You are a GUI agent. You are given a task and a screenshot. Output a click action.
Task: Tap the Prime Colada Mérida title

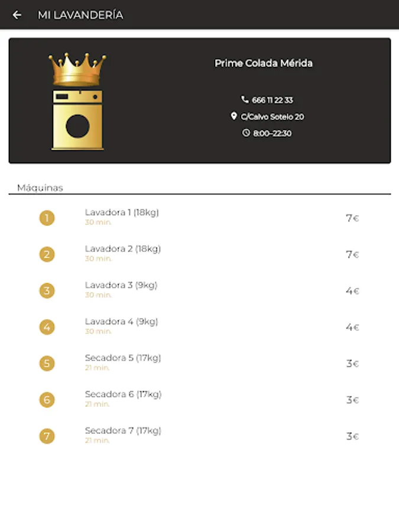[263, 63]
